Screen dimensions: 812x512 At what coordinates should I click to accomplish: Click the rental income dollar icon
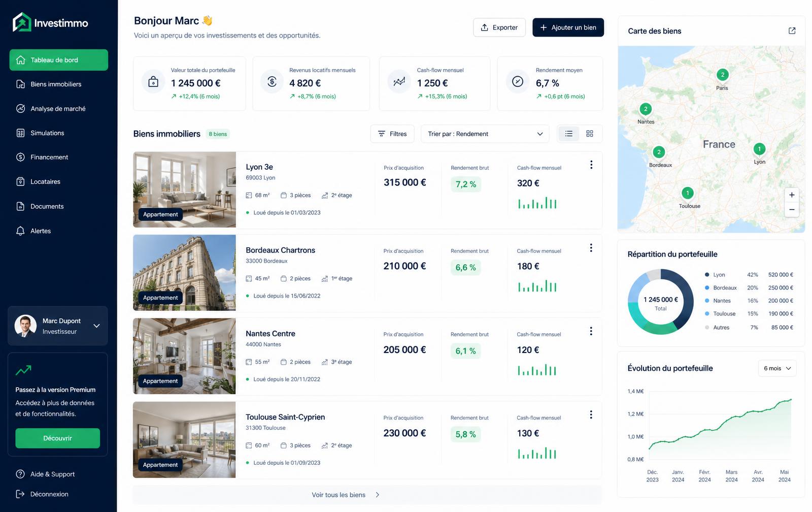(272, 82)
